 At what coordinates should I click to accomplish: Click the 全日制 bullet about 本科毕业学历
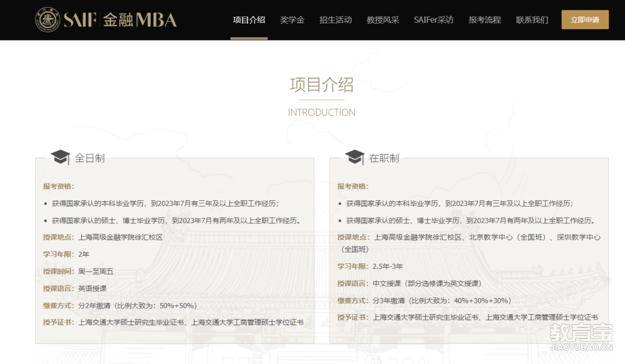[165, 203]
